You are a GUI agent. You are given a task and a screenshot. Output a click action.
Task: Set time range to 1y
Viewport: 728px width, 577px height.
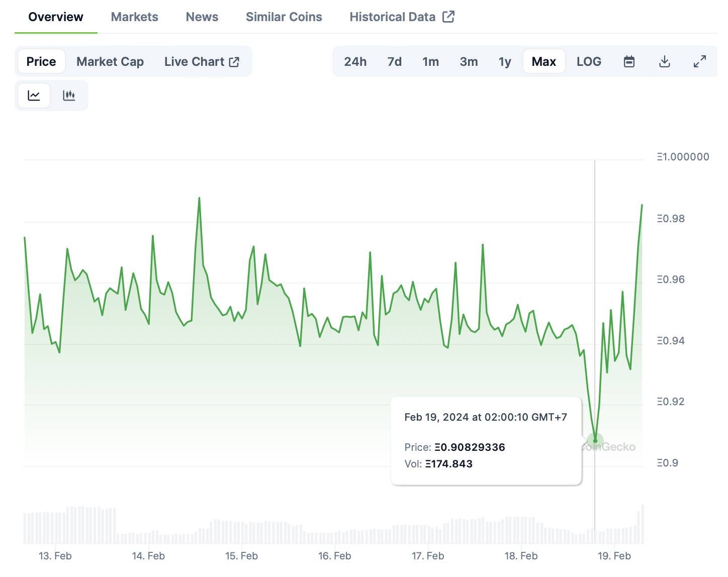coord(505,62)
